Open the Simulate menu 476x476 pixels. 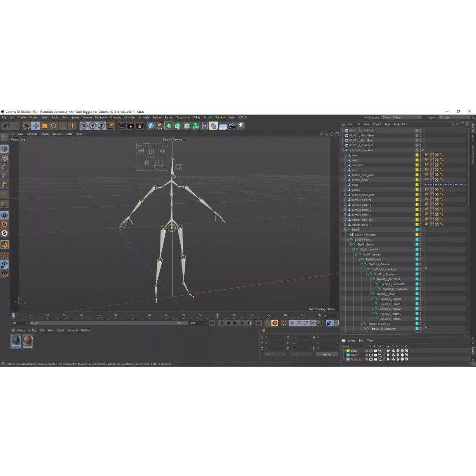[144, 118]
